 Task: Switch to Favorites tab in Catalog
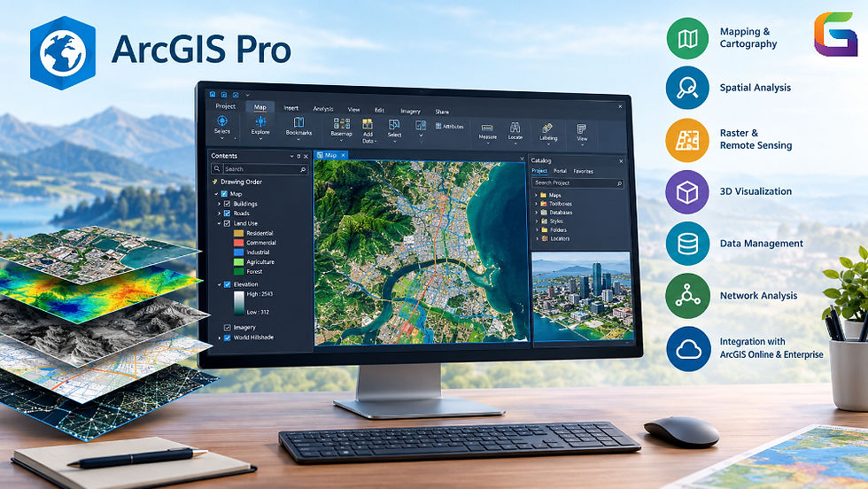pos(583,171)
